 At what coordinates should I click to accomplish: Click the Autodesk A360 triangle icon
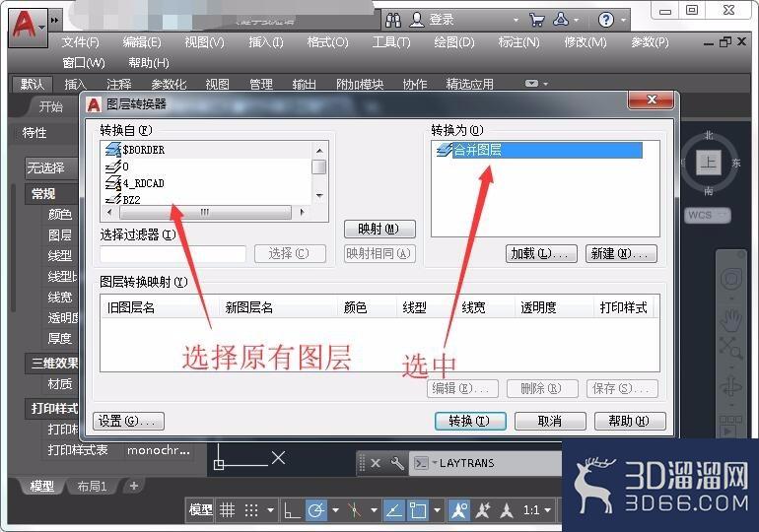coord(561,20)
